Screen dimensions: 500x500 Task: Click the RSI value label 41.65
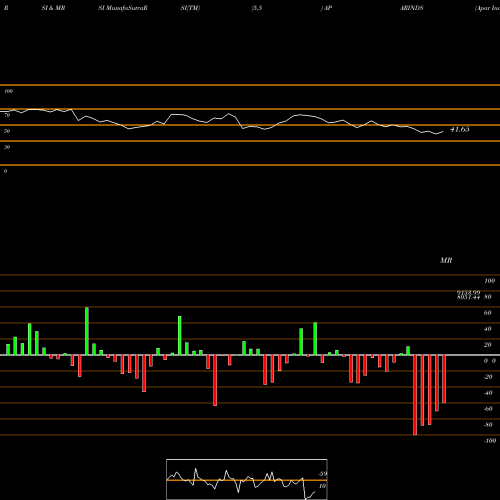coord(460,129)
